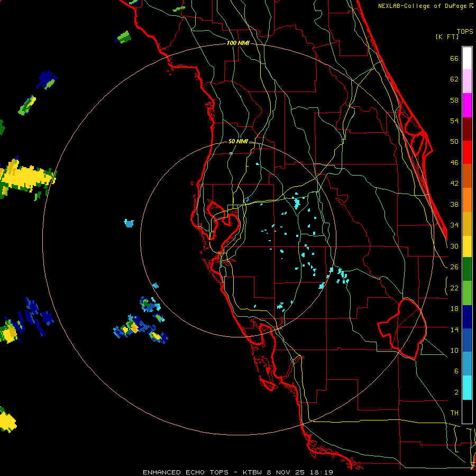Click the 14 value on the scale
This screenshot has width=476, height=476.
point(454,329)
